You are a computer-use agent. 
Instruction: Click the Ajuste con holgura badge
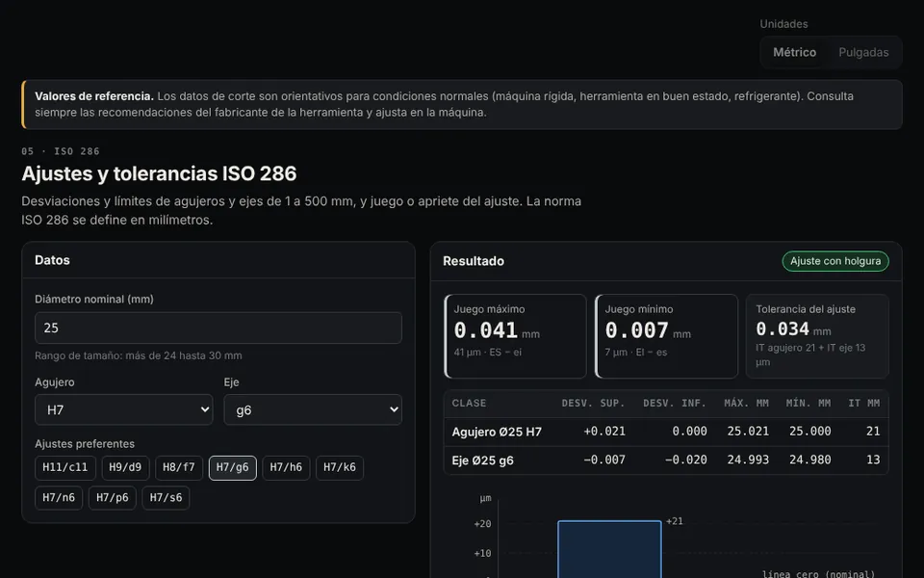coord(835,261)
